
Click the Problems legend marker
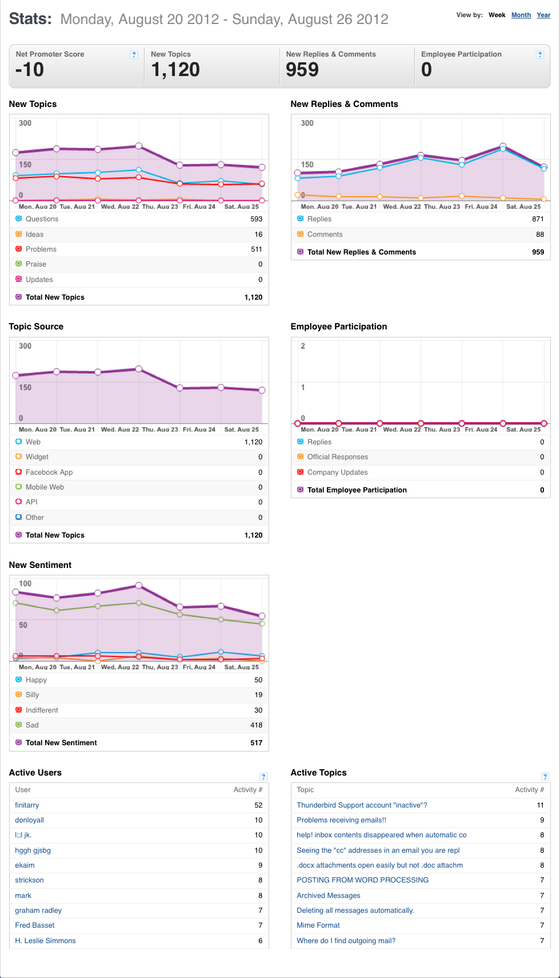pyautogui.click(x=19, y=249)
